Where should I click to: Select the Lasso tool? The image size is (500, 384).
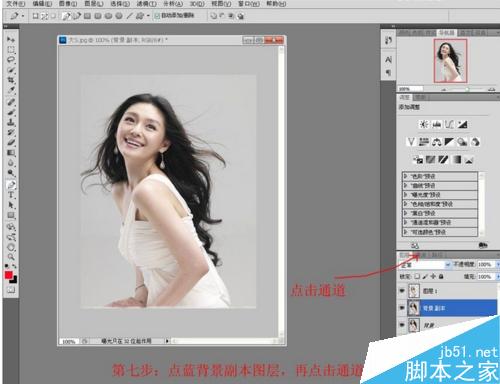coord(11,60)
